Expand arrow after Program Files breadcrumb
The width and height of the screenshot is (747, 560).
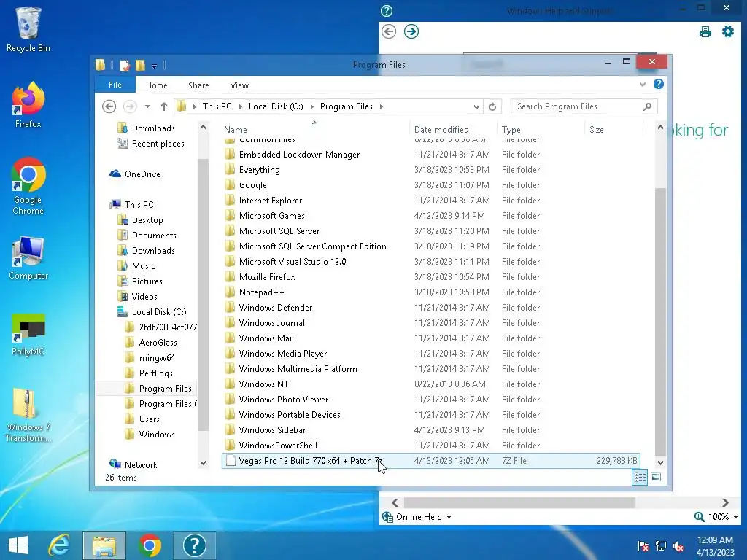point(381,106)
